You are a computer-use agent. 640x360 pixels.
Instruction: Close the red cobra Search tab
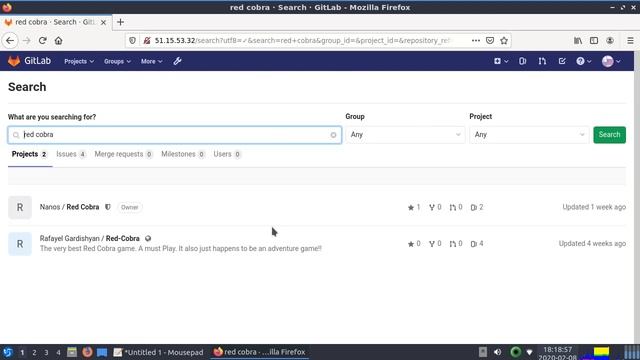[103, 22]
